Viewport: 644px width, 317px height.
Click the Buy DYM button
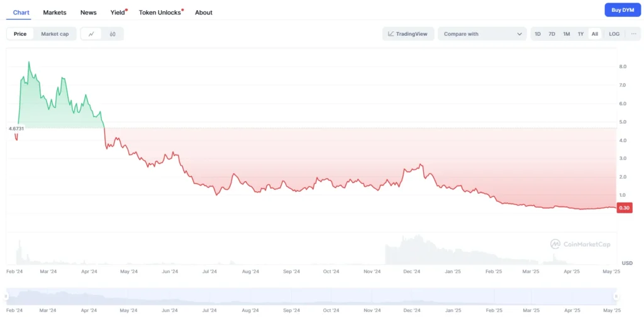click(623, 10)
